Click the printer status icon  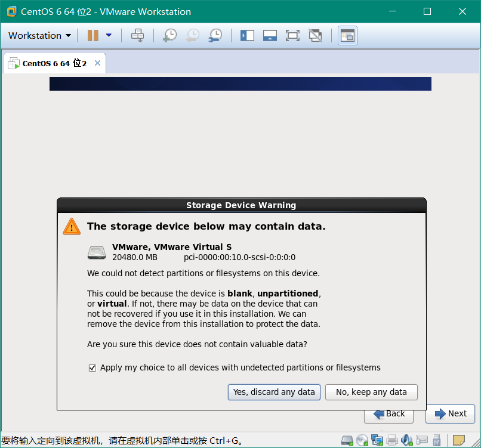coord(392,441)
